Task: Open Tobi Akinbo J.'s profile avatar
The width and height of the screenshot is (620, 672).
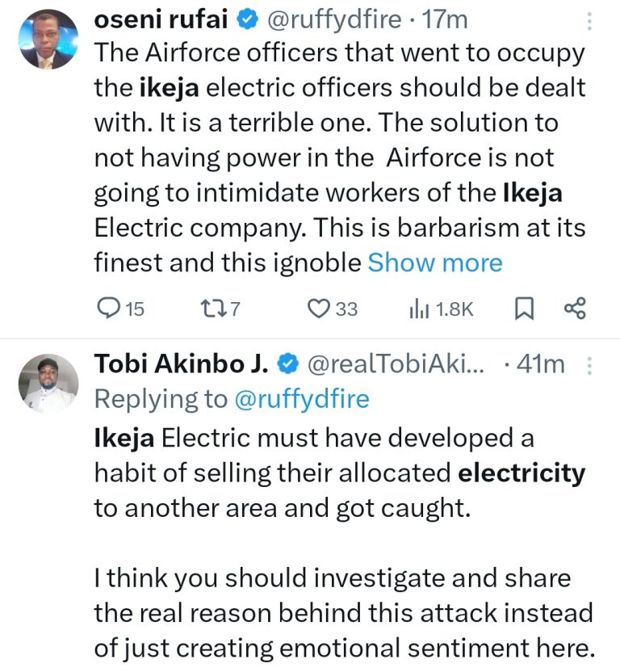Action: (x=48, y=384)
